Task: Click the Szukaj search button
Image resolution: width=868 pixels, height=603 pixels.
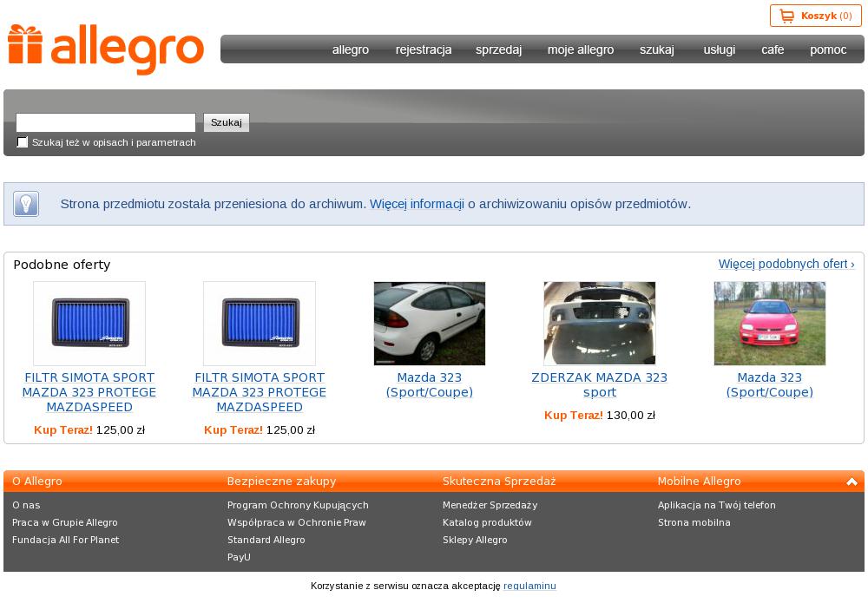Action: pos(227,122)
